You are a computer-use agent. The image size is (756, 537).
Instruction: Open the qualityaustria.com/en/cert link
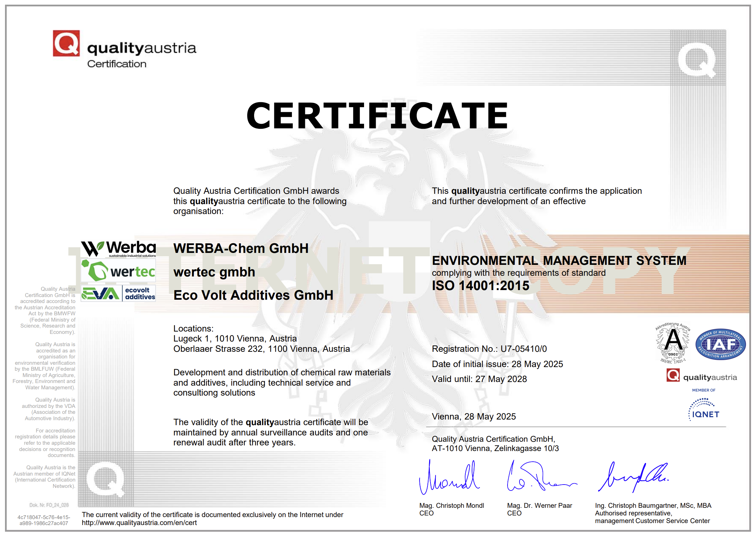click(x=139, y=523)
